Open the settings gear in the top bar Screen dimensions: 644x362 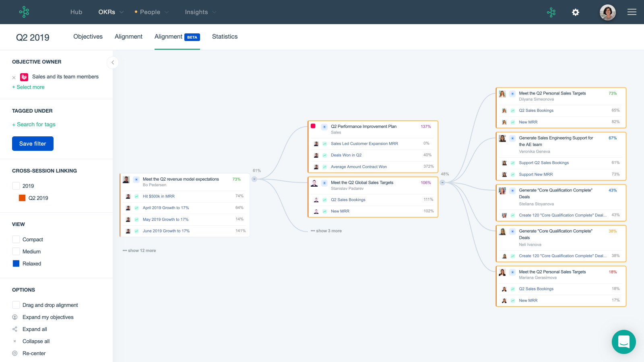click(x=576, y=12)
